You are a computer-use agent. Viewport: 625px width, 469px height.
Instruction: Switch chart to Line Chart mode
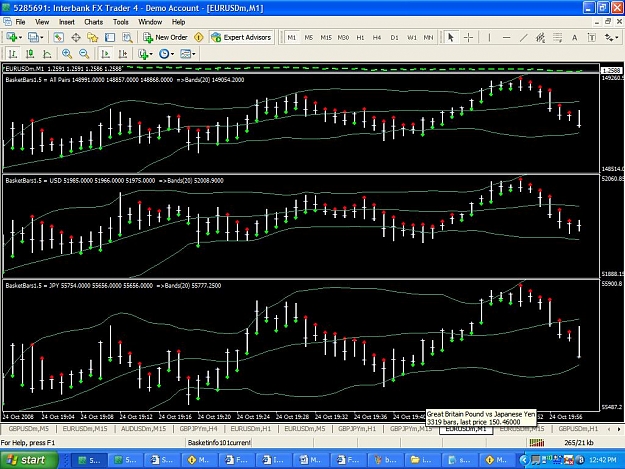47,54
